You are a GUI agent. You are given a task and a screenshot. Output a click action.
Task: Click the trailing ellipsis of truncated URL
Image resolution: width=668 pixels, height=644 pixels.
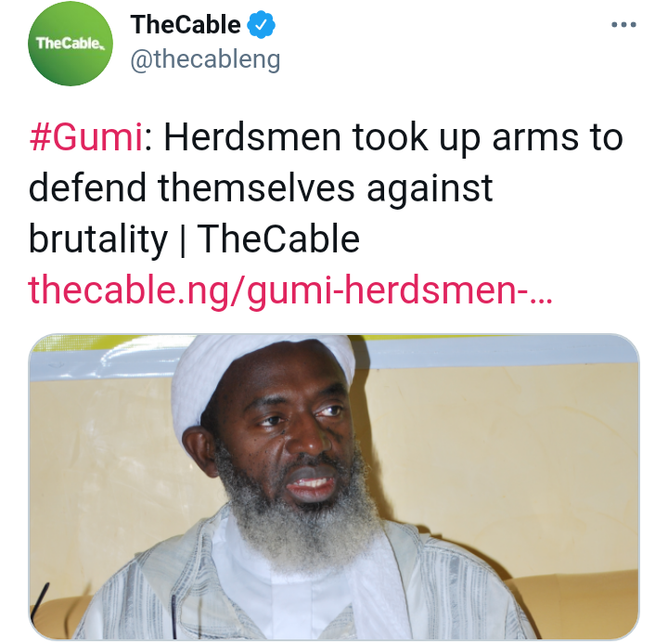(540, 299)
